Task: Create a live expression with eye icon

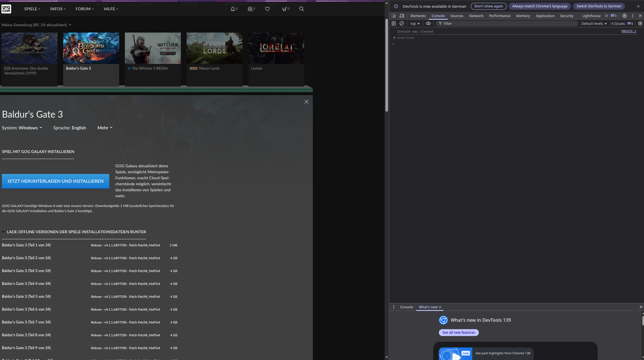Action: click(428, 23)
